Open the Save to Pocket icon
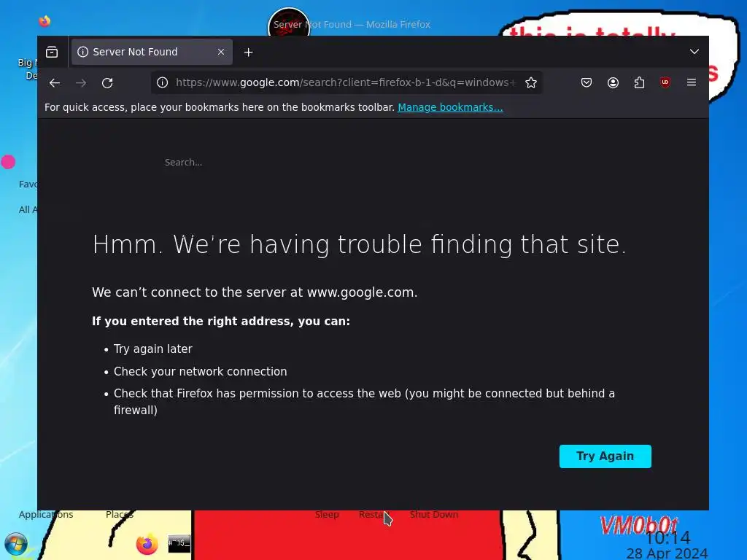747x560 pixels. point(587,82)
